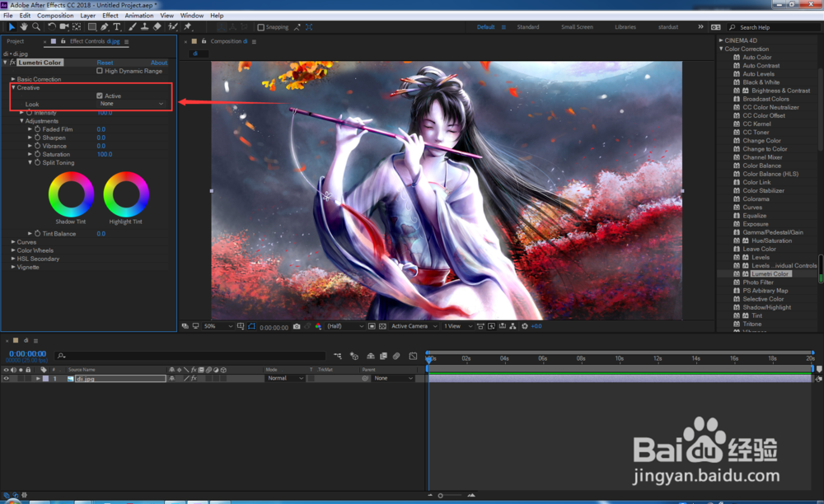824x504 pixels.
Task: Toggle the High Dynamic Range checkbox
Action: (100, 71)
